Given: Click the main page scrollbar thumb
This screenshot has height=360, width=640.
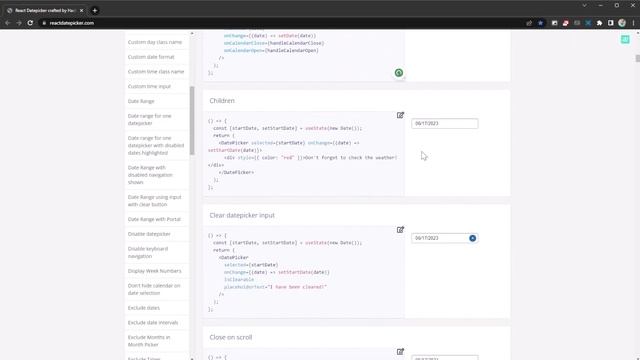Looking at the screenshot, I should (x=638, y=58).
